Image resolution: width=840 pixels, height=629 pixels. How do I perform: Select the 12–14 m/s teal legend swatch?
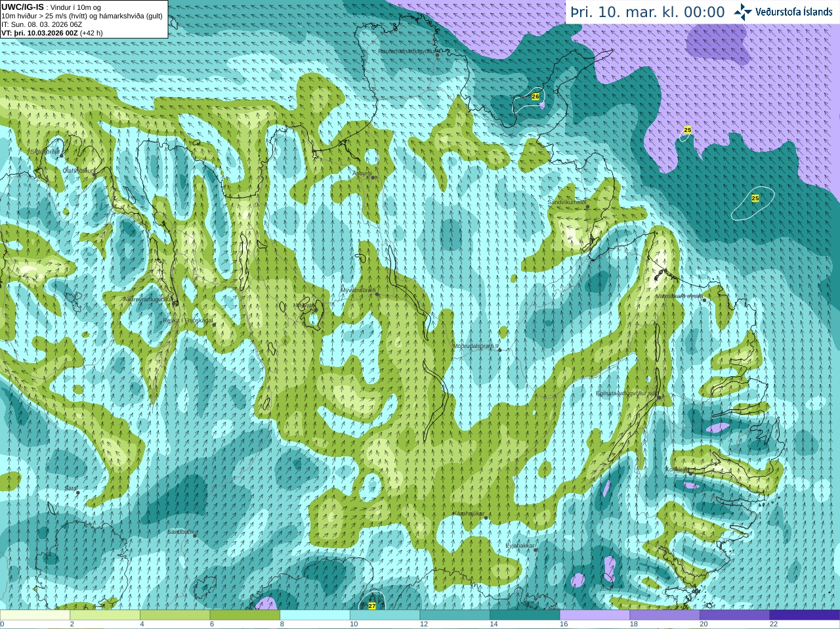tap(455, 615)
